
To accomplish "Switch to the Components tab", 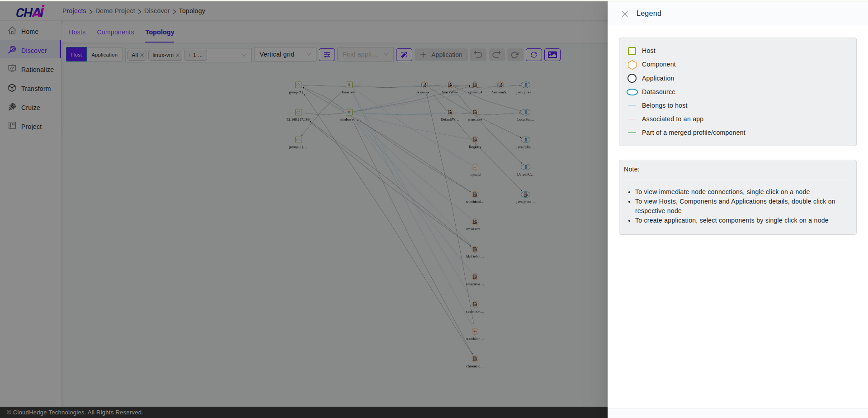I will click(x=115, y=32).
